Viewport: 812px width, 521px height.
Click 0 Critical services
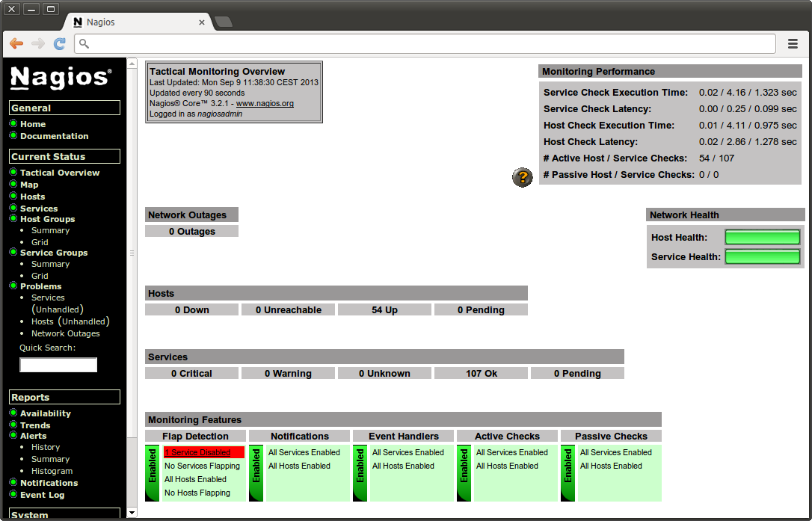191,374
